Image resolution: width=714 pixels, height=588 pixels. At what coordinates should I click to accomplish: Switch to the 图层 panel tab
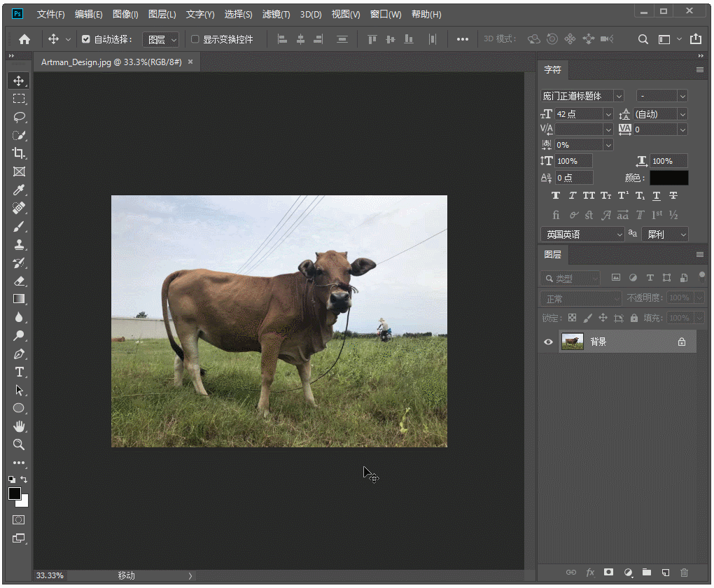(552, 255)
